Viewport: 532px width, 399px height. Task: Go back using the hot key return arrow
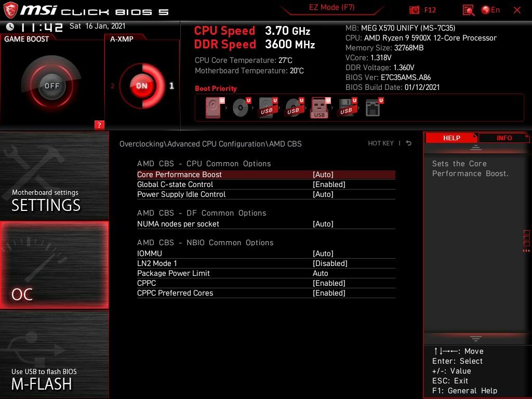click(x=408, y=143)
